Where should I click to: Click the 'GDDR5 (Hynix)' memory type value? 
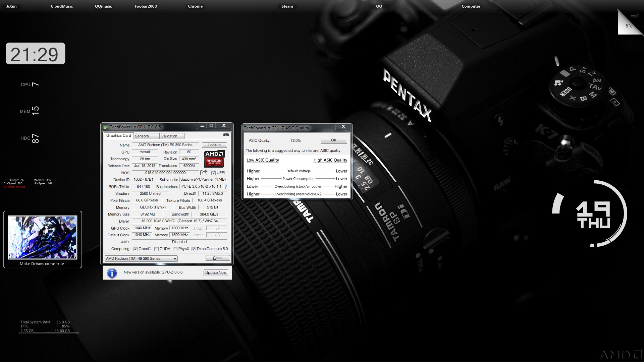pyautogui.click(x=153, y=207)
